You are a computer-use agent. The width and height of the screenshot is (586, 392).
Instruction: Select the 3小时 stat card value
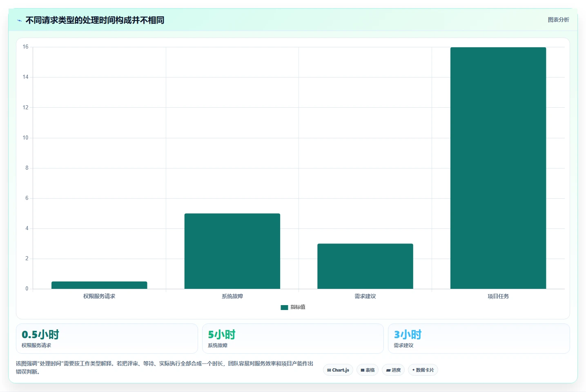coord(408,334)
